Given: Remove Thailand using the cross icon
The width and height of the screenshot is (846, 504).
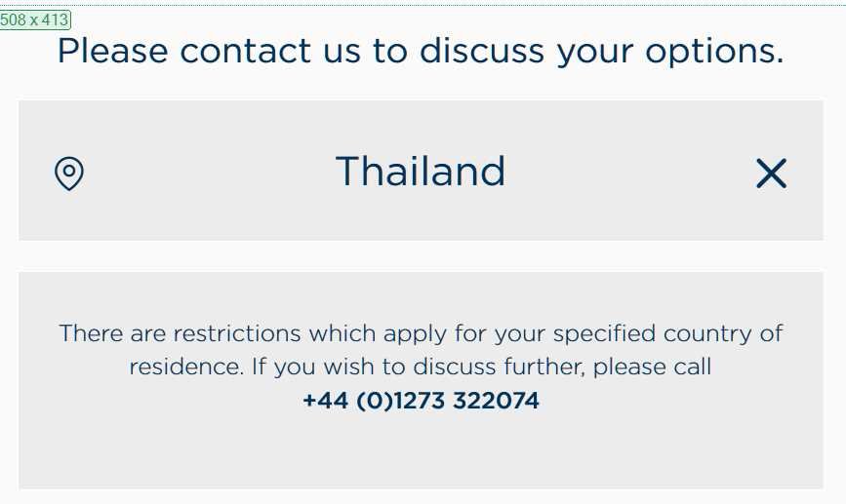Looking at the screenshot, I should [x=771, y=173].
